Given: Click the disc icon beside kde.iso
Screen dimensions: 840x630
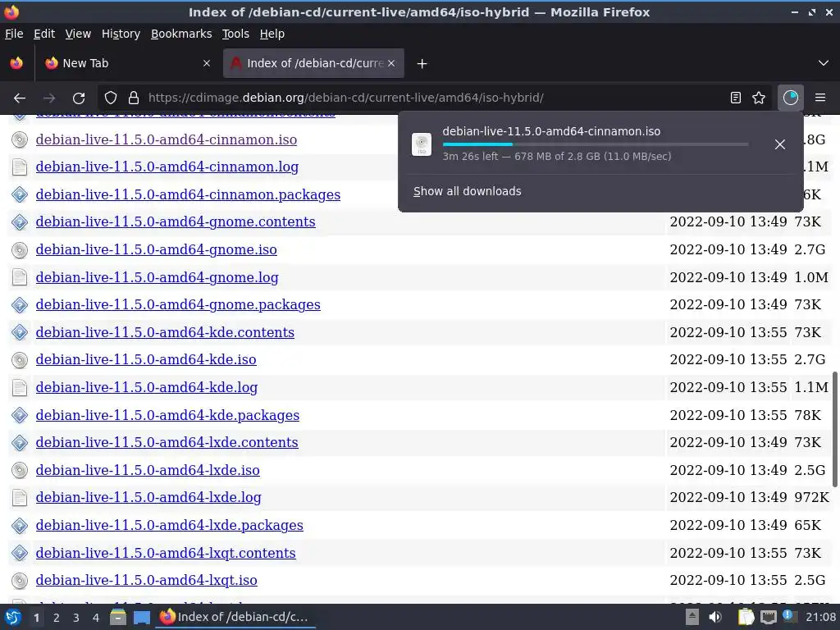Looking at the screenshot, I should [20, 360].
